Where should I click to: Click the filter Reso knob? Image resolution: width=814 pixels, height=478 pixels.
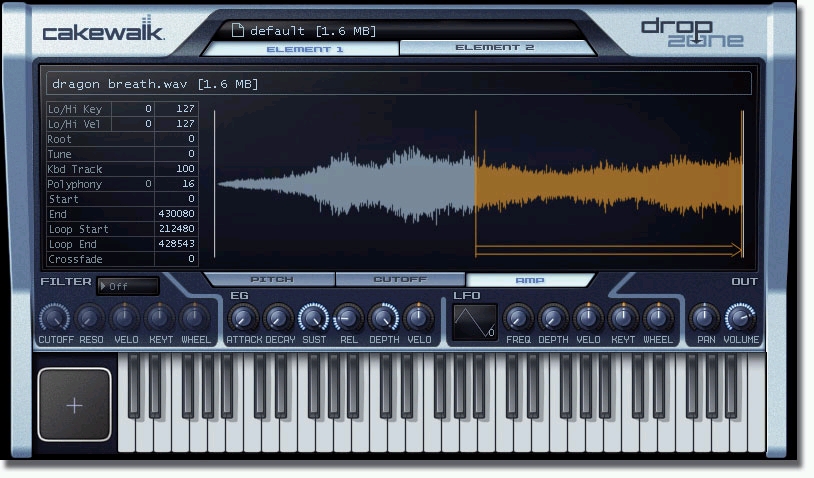tap(90, 318)
